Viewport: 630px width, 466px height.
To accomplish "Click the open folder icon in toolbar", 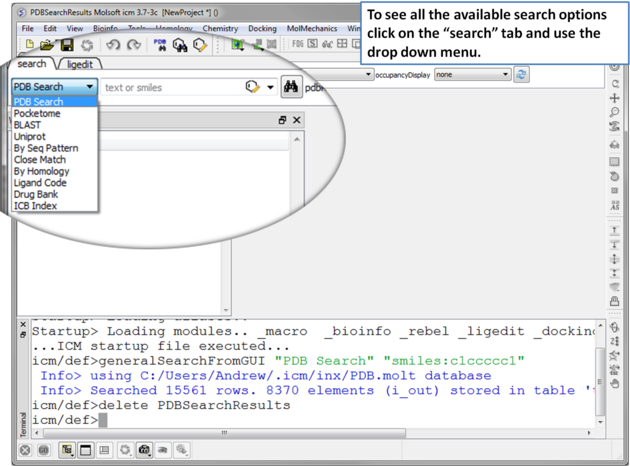I will 47,45.
